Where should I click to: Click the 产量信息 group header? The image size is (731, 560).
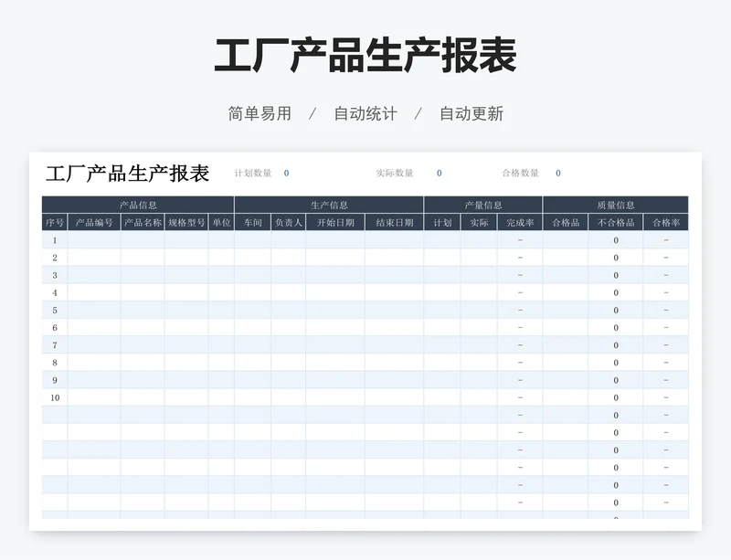[x=483, y=205]
